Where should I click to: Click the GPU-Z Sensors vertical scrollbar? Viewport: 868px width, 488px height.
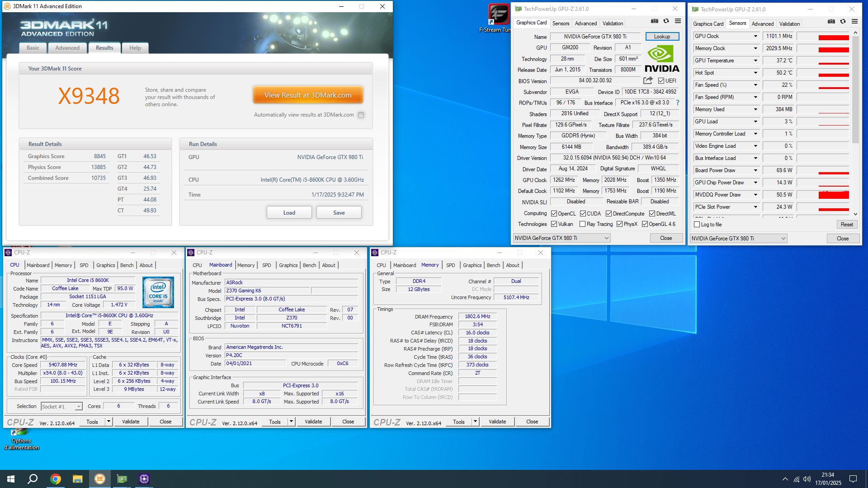855,123
